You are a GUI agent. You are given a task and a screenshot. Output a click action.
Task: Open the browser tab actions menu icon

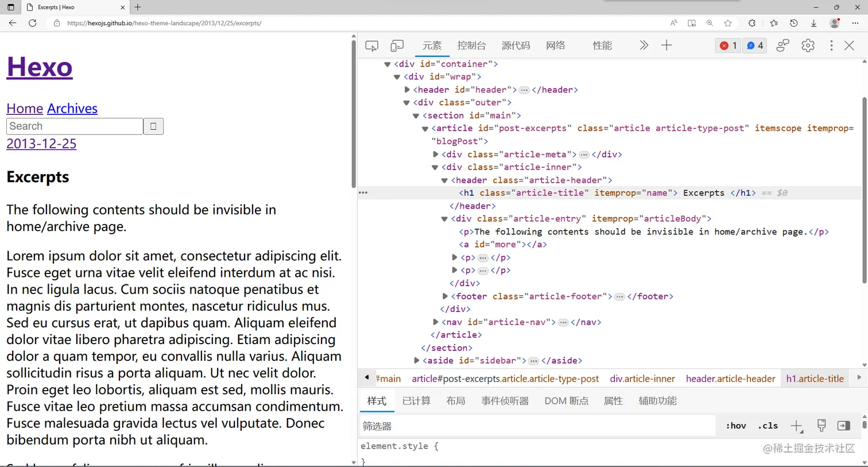[x=10, y=7]
